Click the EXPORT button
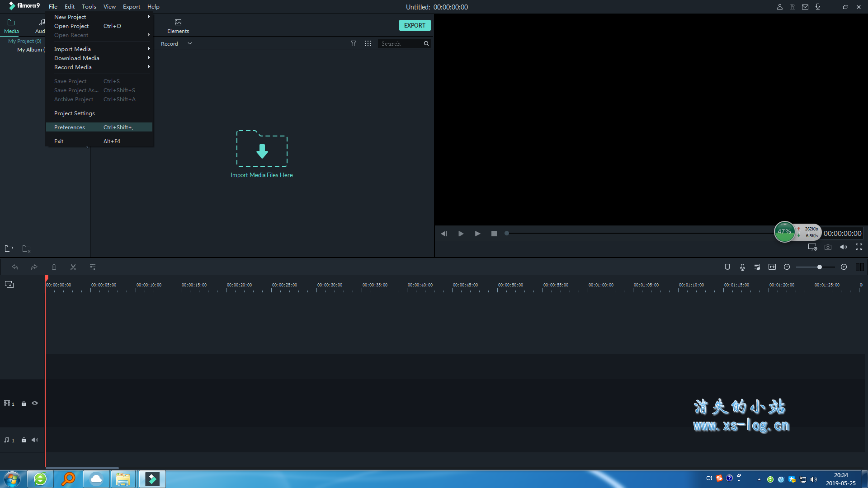The width and height of the screenshot is (868, 488). [x=415, y=25]
